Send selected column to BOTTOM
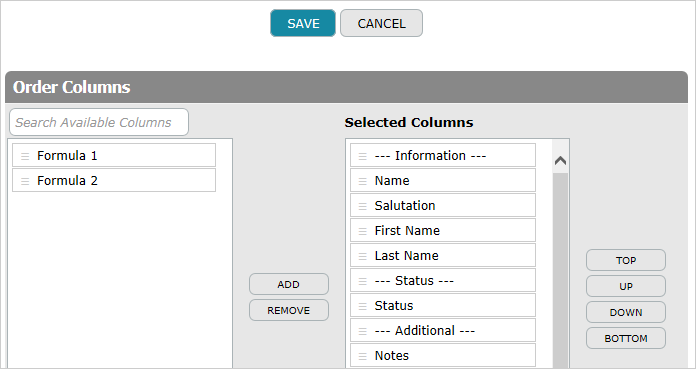Screen dimensions: 696x369 [626, 338]
